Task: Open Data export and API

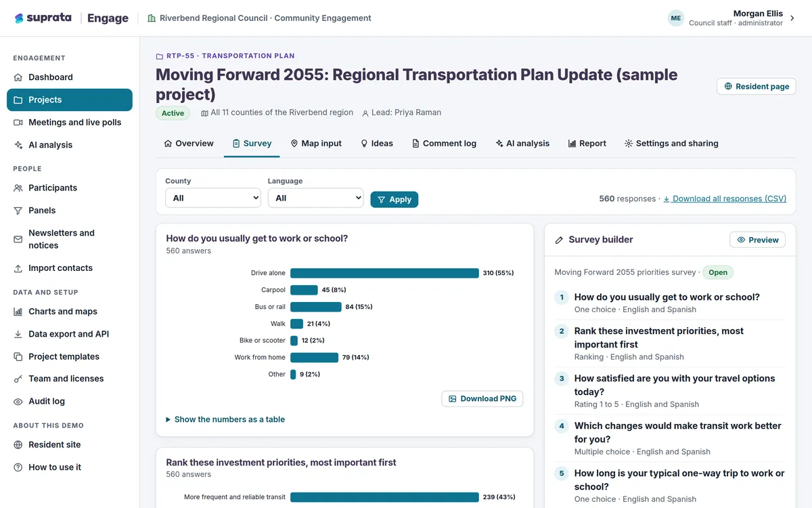Action: [x=70, y=334]
